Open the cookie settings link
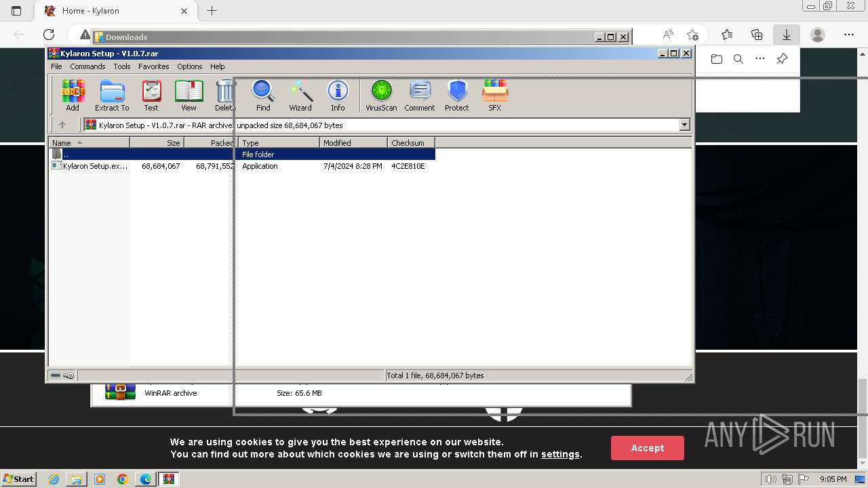 [560, 454]
